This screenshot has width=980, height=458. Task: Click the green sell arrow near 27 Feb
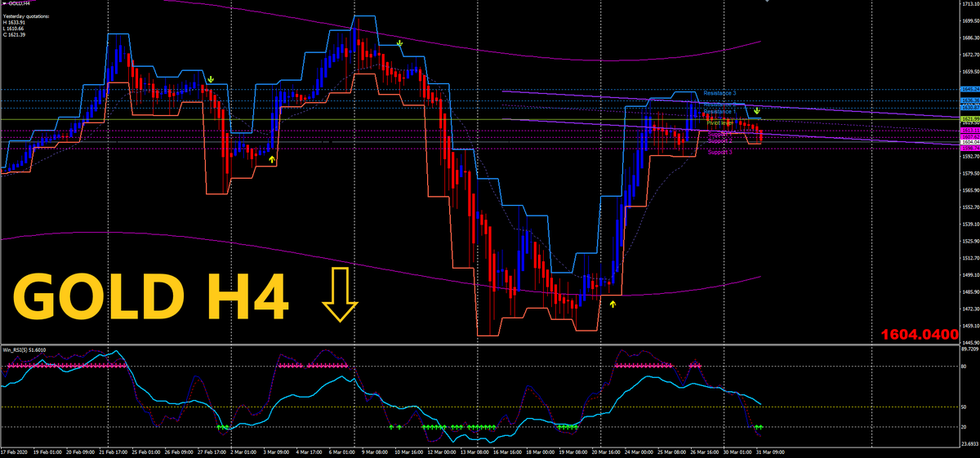(210, 79)
